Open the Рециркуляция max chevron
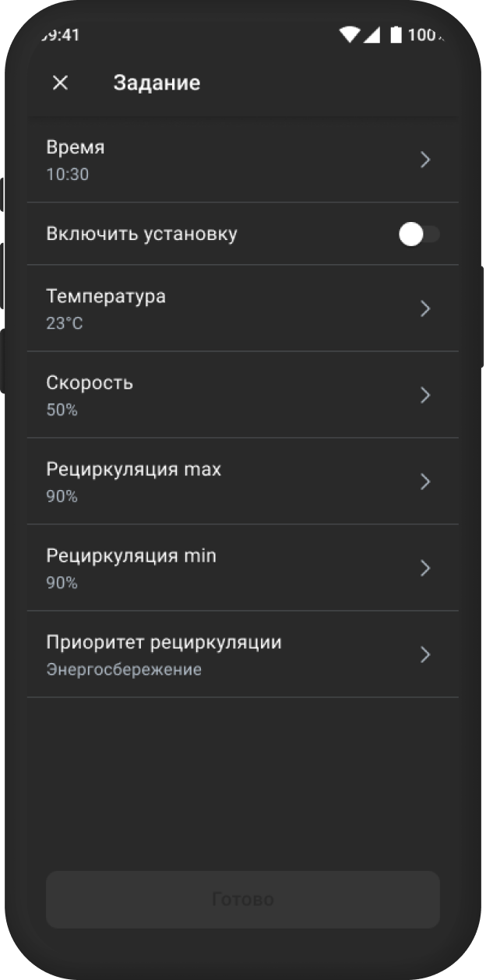 425,481
